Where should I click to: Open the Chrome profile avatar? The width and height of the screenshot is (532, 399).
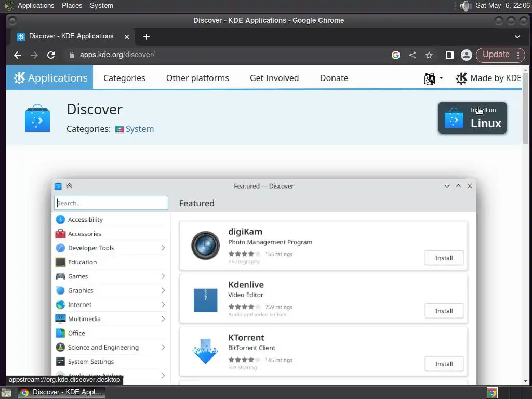466,55
